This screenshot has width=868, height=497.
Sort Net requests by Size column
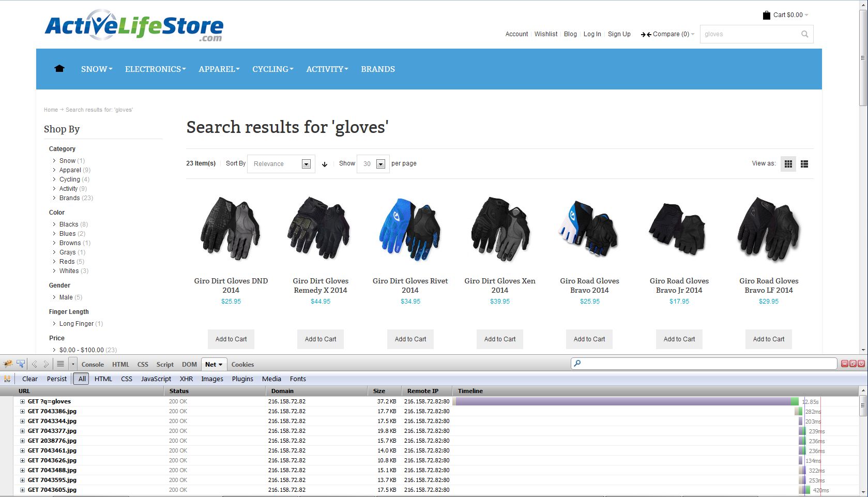[x=384, y=391]
